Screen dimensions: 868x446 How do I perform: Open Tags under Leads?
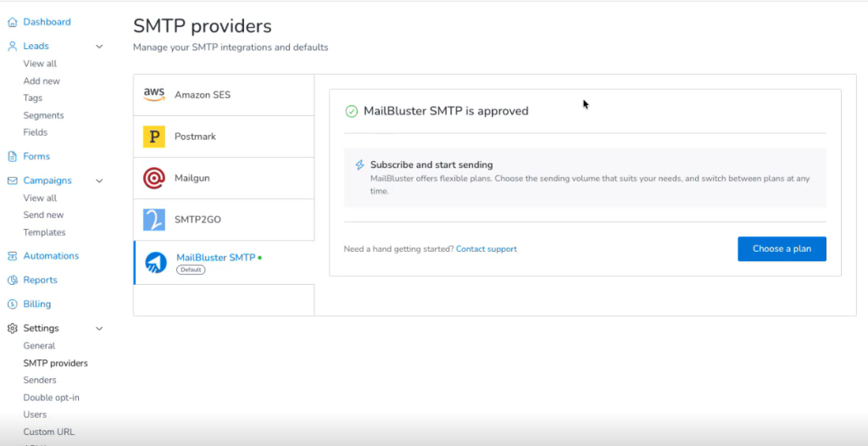(33, 98)
